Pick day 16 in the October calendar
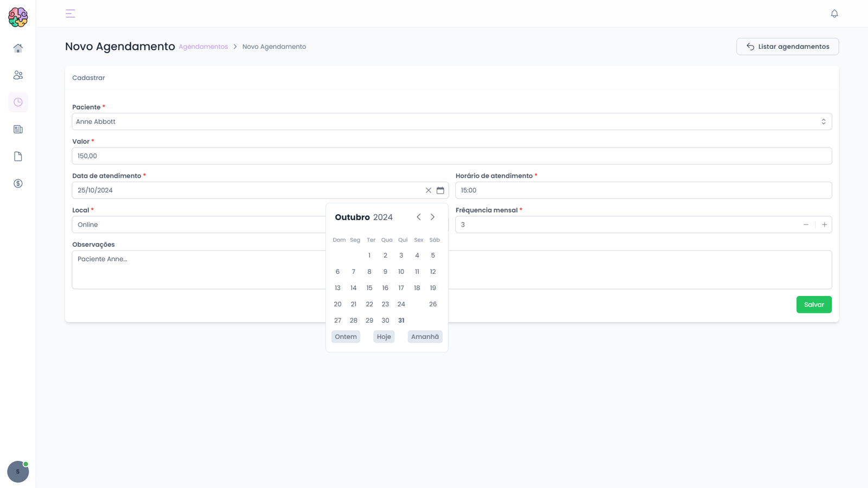868x488 pixels. coord(385,288)
